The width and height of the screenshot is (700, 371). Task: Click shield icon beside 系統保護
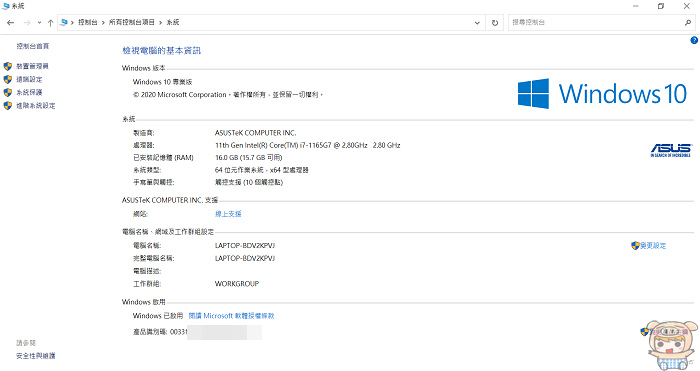8,92
